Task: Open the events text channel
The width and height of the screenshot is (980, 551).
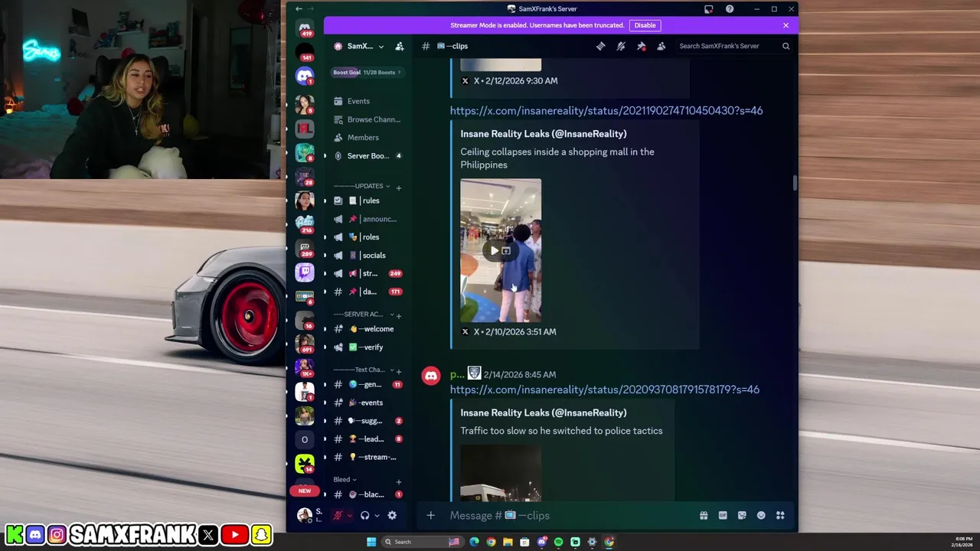Action: pos(367,403)
